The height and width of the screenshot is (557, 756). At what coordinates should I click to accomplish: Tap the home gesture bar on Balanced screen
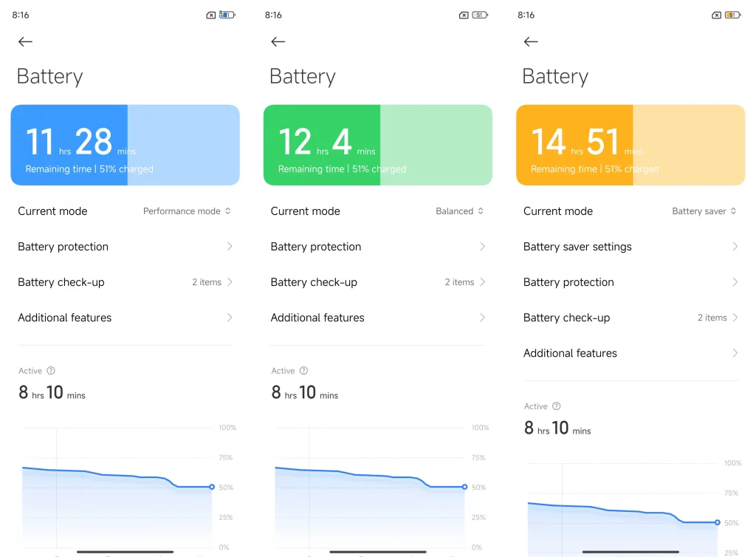[378, 552]
